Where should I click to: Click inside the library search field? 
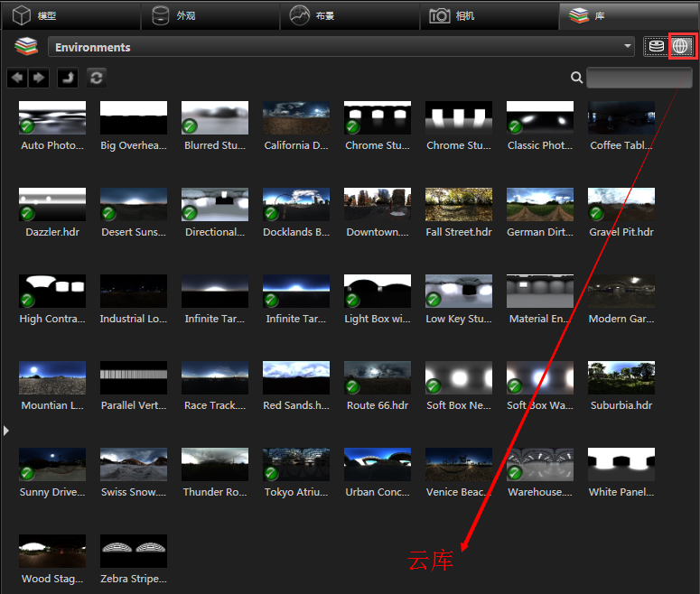click(x=639, y=79)
